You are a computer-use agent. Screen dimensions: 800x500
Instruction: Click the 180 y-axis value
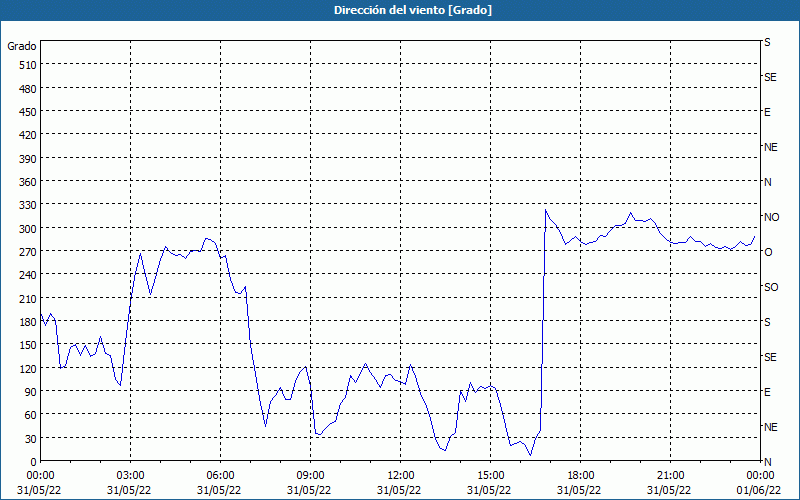tap(28, 322)
